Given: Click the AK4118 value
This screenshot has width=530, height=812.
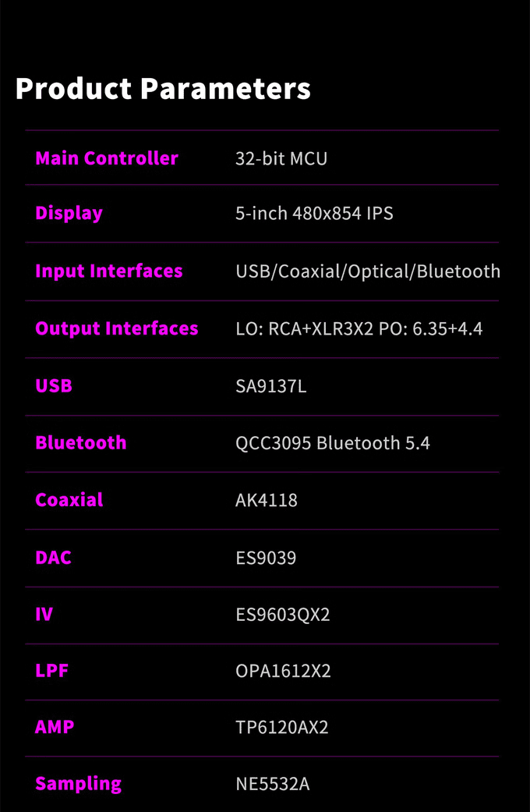Looking at the screenshot, I should pyautogui.click(x=266, y=500).
